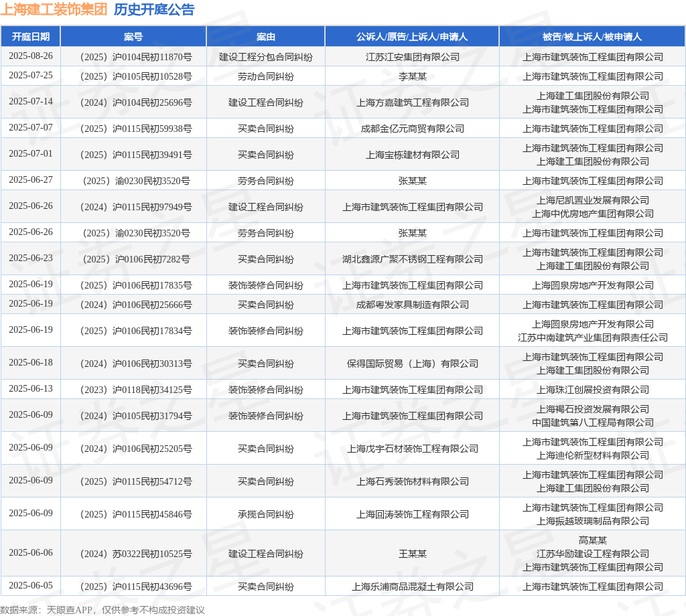Click plaintiff 湖北鑫源广聚不锈钢工程有限公司
The image size is (686, 616).
pyautogui.click(x=412, y=259)
